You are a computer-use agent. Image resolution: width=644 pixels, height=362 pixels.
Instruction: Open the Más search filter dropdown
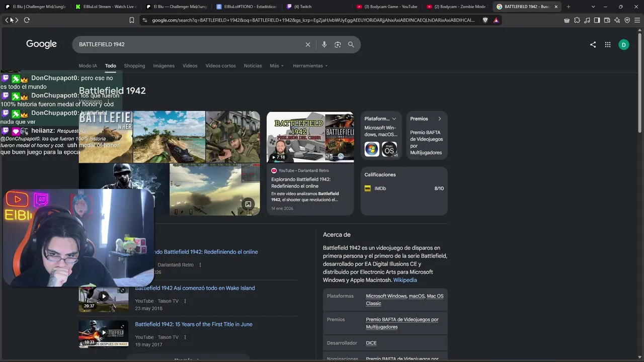pyautogui.click(x=277, y=66)
